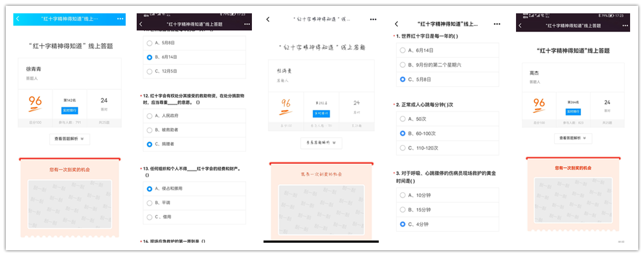This screenshot has width=644, height=256.
Task: Expand answer analysis on handwritten-font screen
Action: click(x=321, y=143)
